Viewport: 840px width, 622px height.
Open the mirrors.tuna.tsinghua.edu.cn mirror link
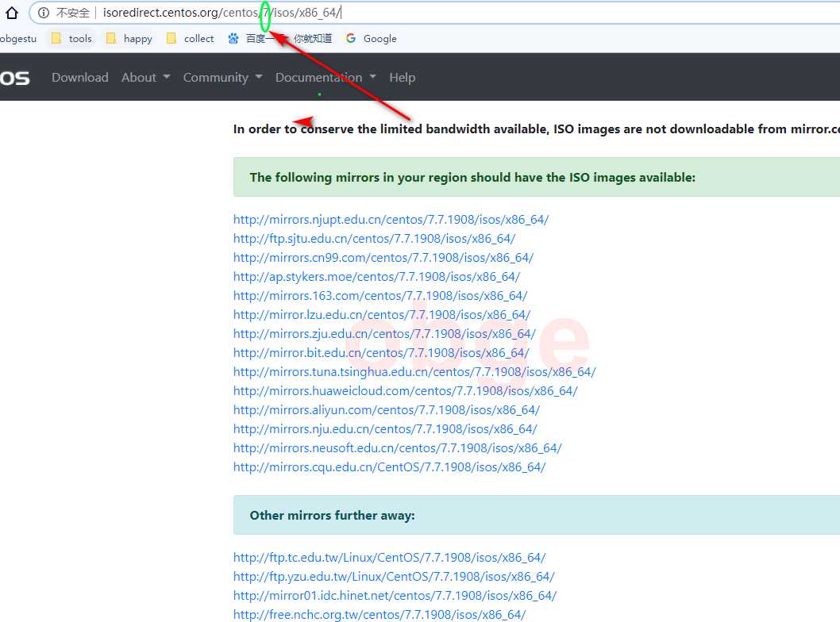pyautogui.click(x=414, y=372)
